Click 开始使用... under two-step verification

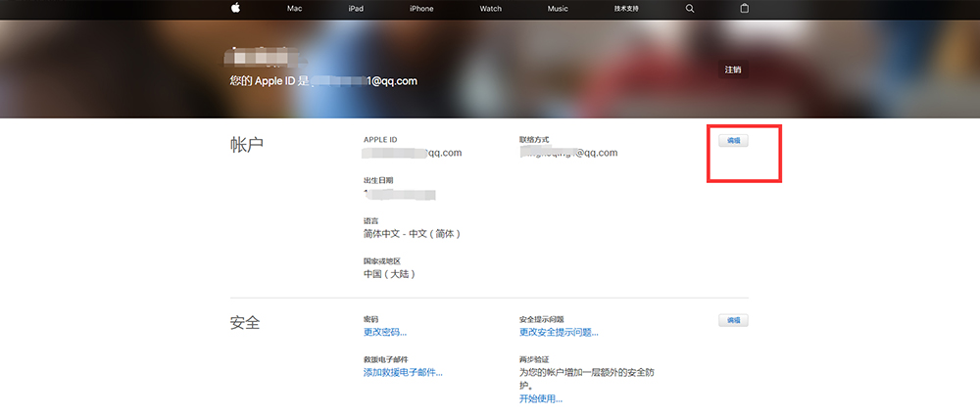pyautogui.click(x=541, y=399)
